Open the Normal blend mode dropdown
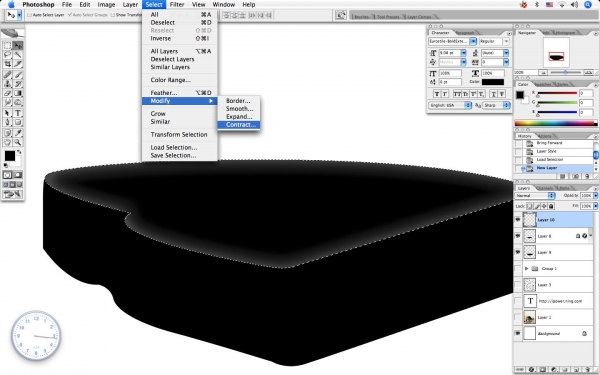The height and width of the screenshot is (375, 600). pos(535,196)
